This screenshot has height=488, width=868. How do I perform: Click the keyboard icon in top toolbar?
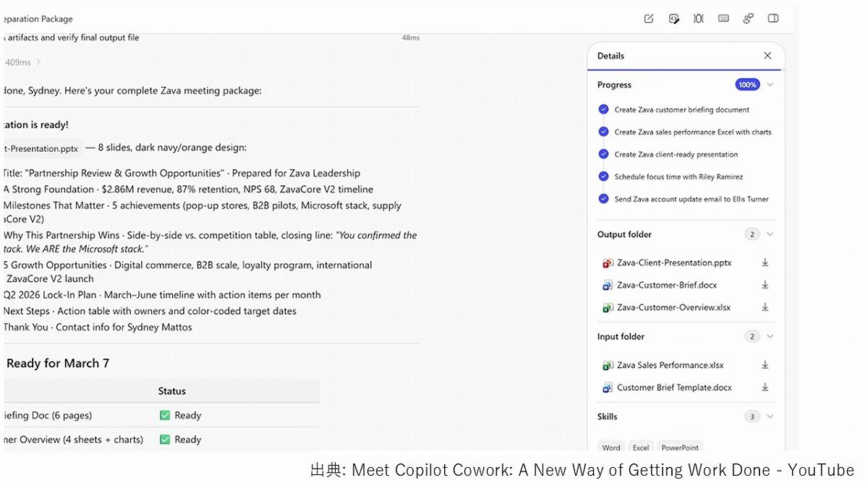[x=723, y=19]
